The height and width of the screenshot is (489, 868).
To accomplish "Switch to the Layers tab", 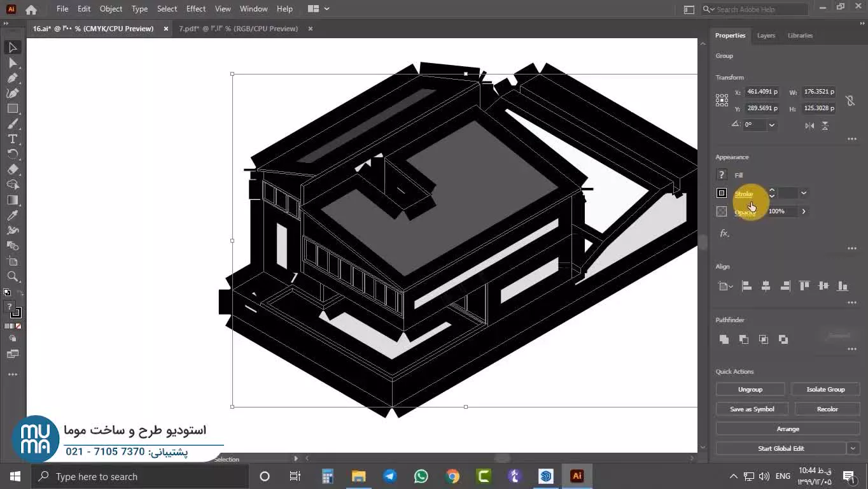I will click(766, 36).
